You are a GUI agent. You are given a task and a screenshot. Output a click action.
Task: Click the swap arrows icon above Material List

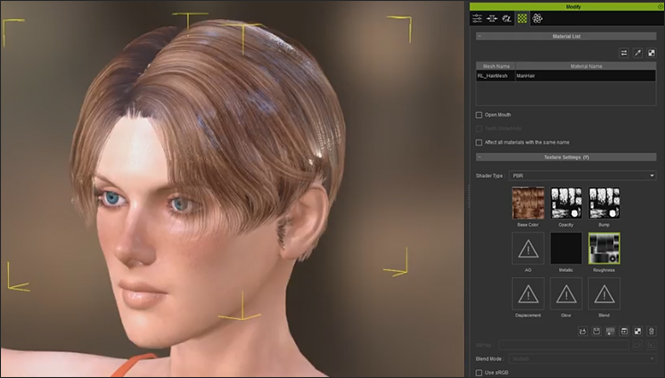click(624, 53)
